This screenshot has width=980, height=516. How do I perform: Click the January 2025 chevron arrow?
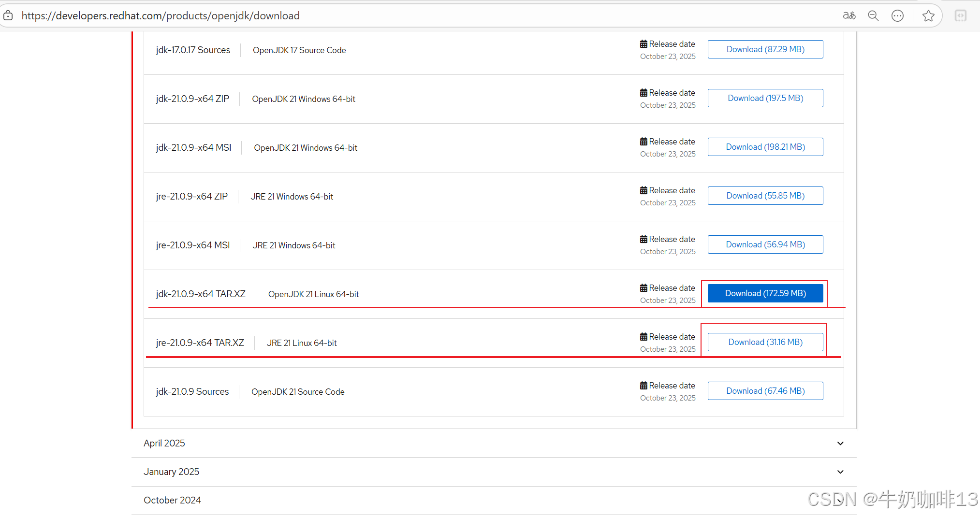[840, 472]
